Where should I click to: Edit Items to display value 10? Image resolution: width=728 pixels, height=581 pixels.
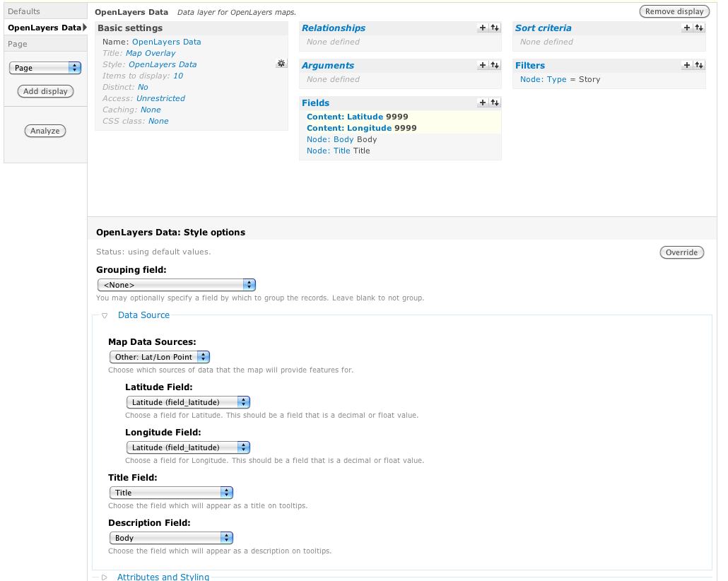pyautogui.click(x=178, y=76)
